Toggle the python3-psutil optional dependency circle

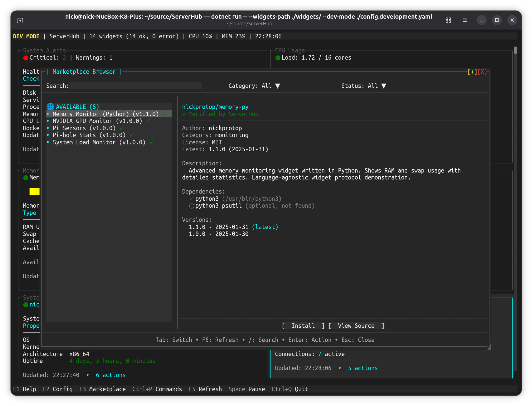point(191,206)
